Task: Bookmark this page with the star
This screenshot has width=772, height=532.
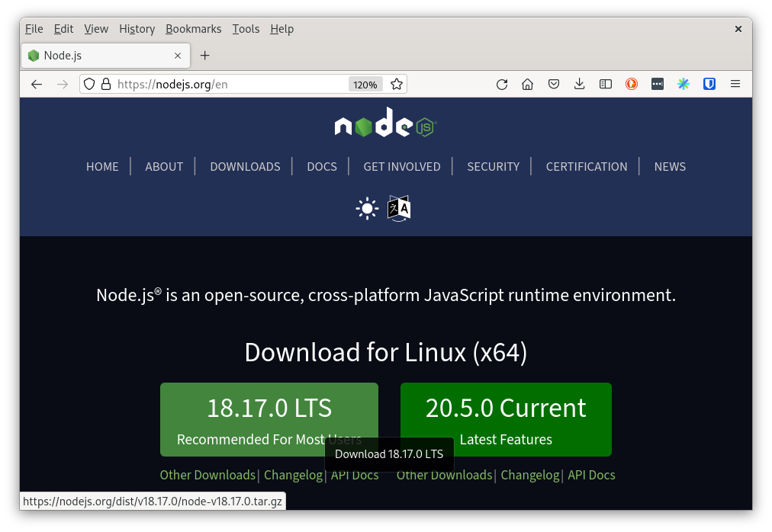Action: coord(397,84)
